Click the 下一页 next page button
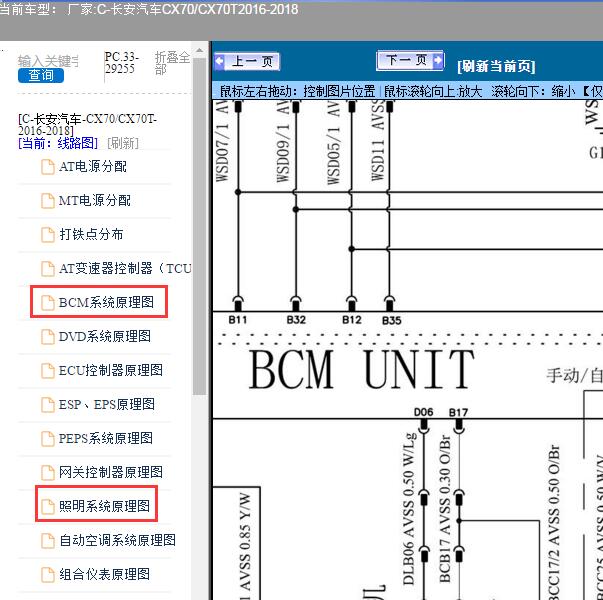The image size is (603, 600). pos(410,60)
